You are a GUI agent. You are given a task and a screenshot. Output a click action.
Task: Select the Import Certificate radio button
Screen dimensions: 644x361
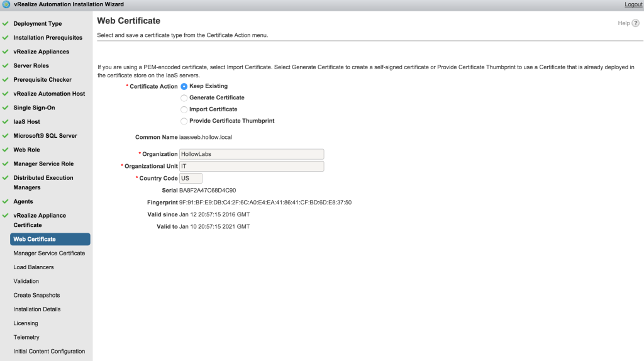(x=184, y=109)
